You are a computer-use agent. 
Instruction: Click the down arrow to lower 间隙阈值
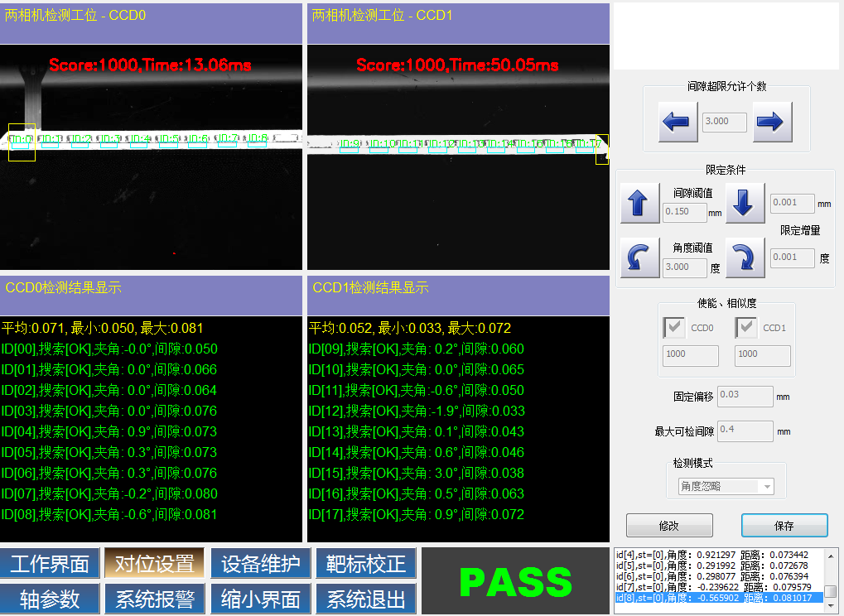click(x=745, y=203)
